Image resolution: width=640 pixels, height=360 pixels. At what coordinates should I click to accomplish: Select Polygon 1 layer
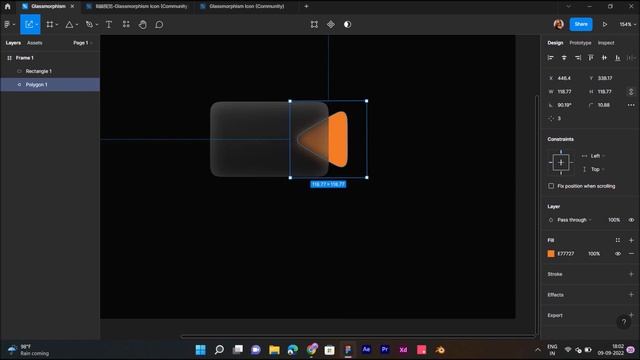pos(50,84)
